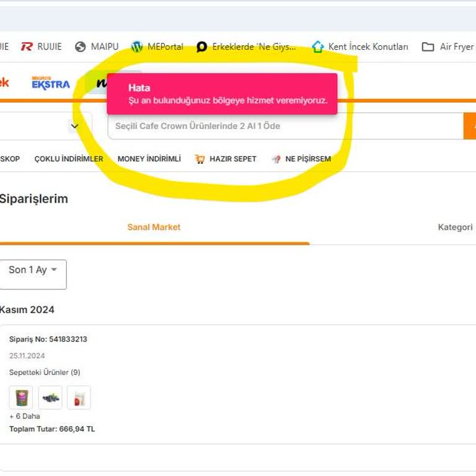The width and height of the screenshot is (476, 476).
Task: Switch to the Kategori tab
Action: coord(455,227)
